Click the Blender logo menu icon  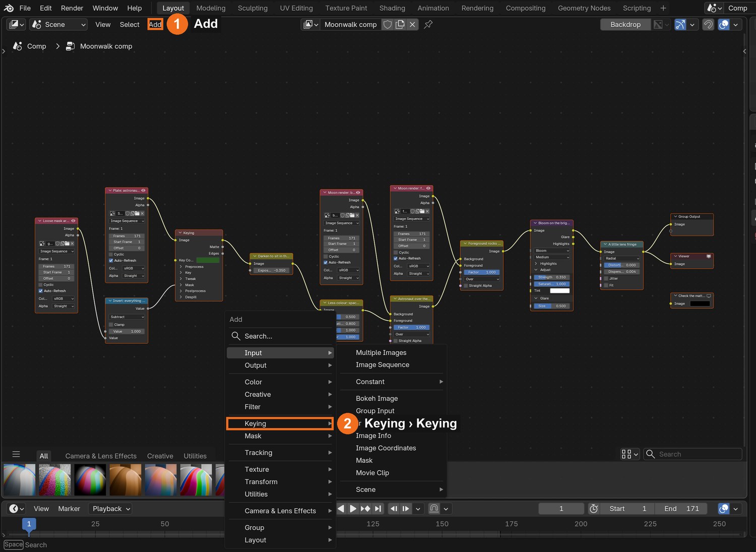(9, 8)
